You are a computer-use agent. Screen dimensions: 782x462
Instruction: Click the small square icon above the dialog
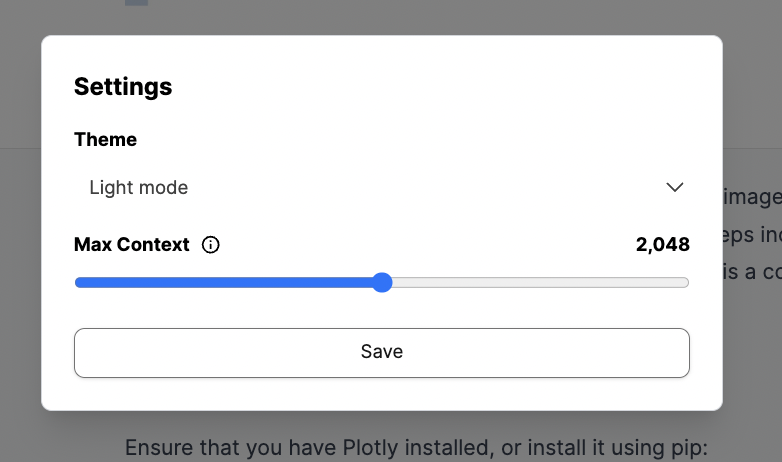pos(137,3)
